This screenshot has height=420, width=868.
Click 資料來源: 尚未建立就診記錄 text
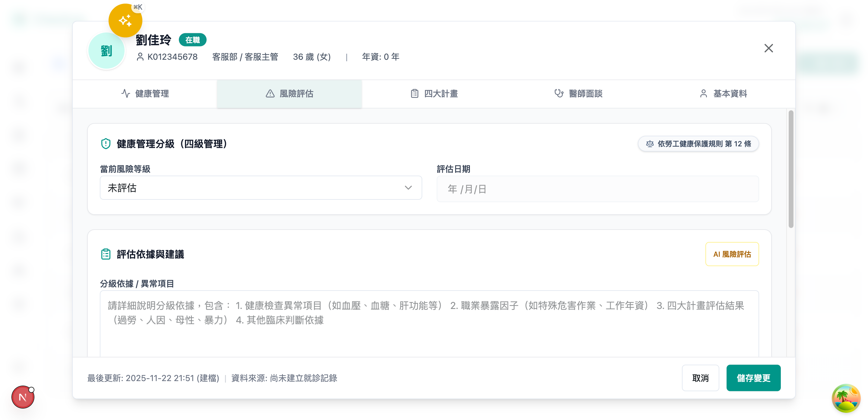[284, 378]
